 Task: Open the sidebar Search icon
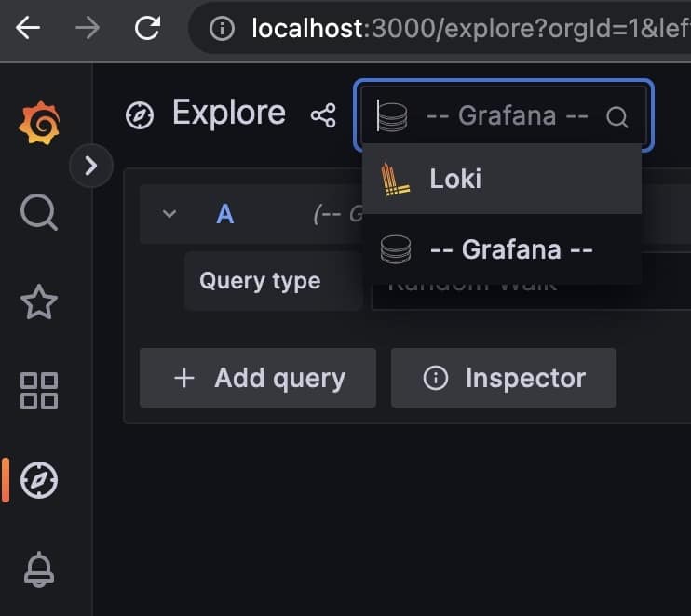coord(39,212)
